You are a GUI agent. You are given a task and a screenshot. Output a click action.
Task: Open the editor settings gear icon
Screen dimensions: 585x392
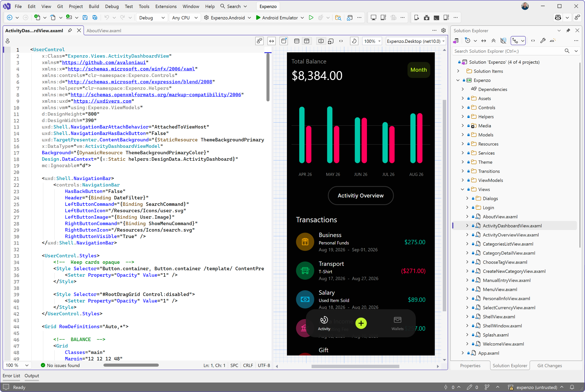pos(444,31)
